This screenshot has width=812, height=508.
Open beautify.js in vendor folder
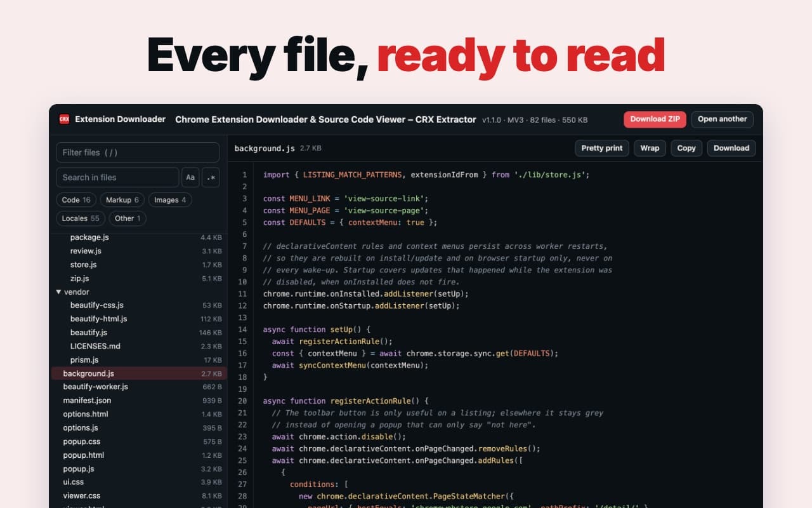click(x=139, y=333)
